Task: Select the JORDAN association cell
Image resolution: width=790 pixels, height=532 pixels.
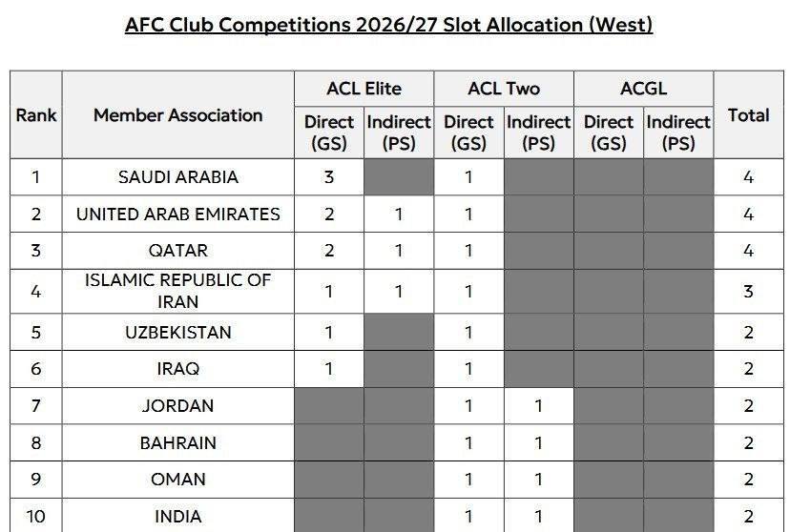Action: (178, 406)
